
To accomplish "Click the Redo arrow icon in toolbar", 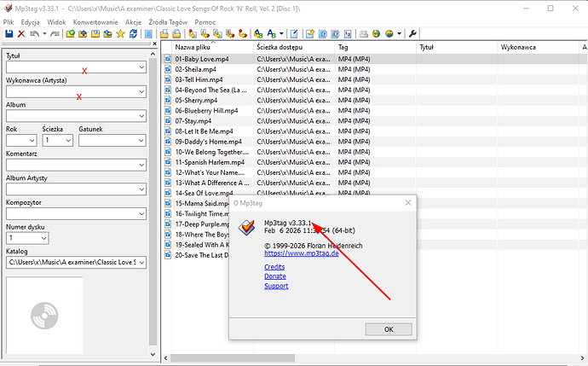I will click(x=55, y=34).
